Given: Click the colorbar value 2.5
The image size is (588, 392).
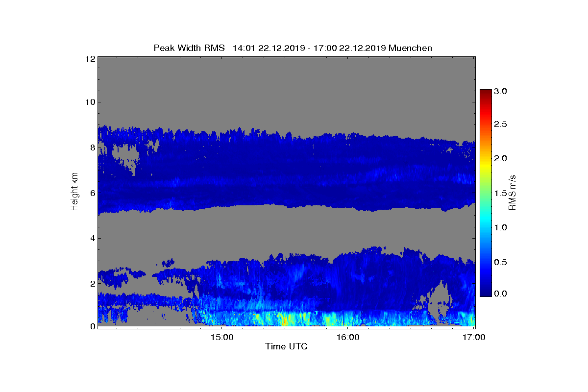Looking at the screenshot, I should click(x=500, y=124).
